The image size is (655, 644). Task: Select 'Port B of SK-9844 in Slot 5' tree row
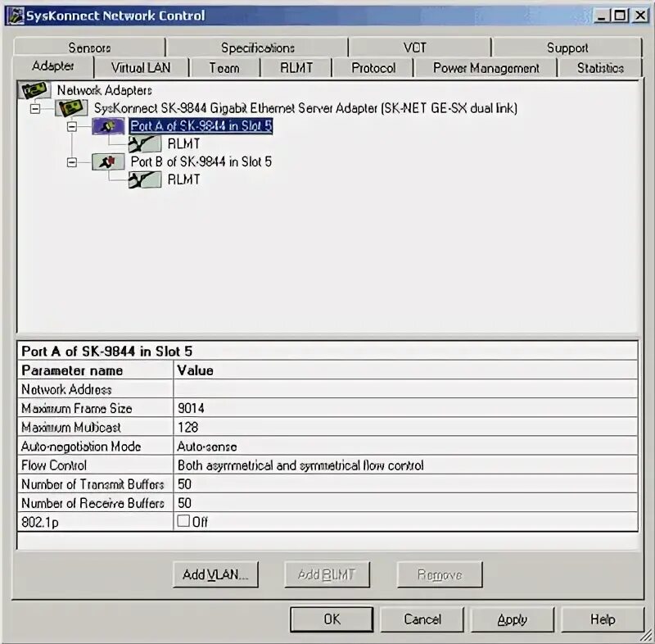click(201, 161)
